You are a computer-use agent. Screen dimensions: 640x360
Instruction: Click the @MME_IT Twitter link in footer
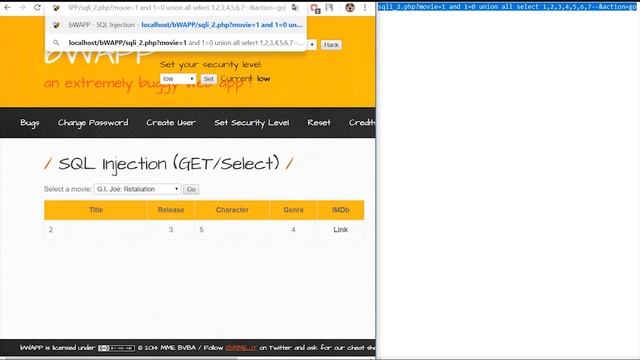point(241,348)
